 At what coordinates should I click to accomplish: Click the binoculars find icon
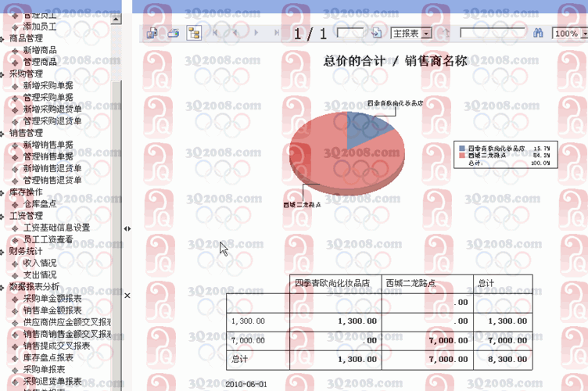click(538, 33)
